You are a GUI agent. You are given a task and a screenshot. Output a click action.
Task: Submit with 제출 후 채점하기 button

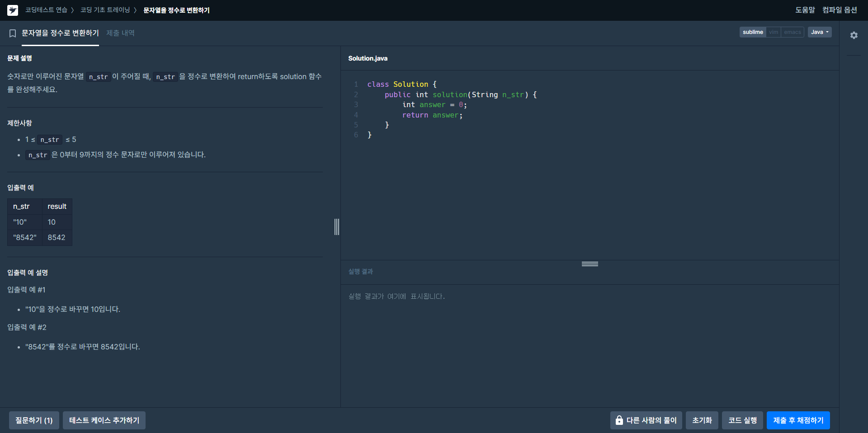click(x=798, y=420)
